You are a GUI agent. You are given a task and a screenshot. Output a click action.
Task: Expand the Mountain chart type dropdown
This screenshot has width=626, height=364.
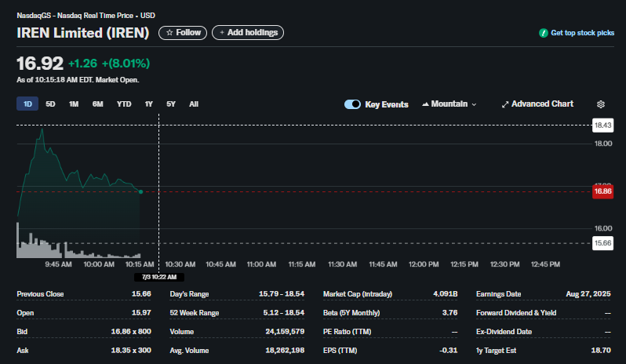(449, 104)
